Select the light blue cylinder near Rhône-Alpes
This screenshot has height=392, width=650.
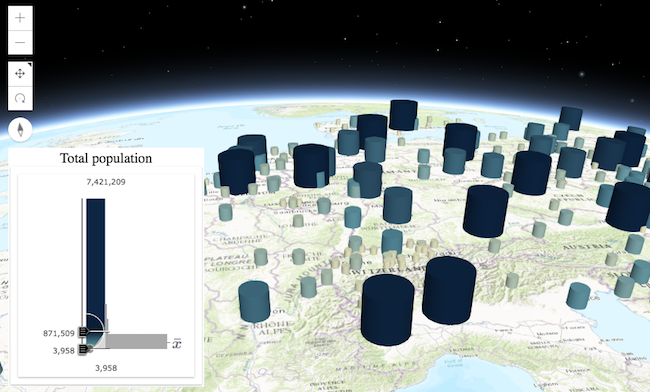coord(254,301)
